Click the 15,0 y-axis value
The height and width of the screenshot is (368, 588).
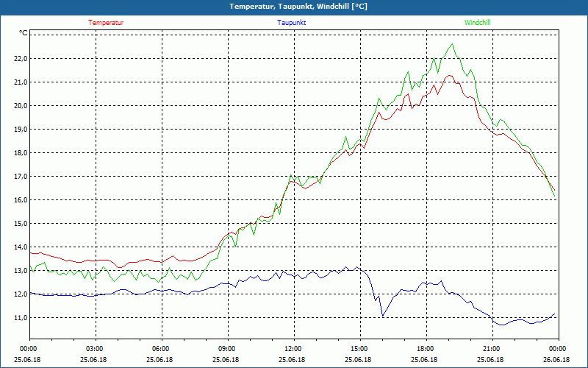[x=21, y=224]
